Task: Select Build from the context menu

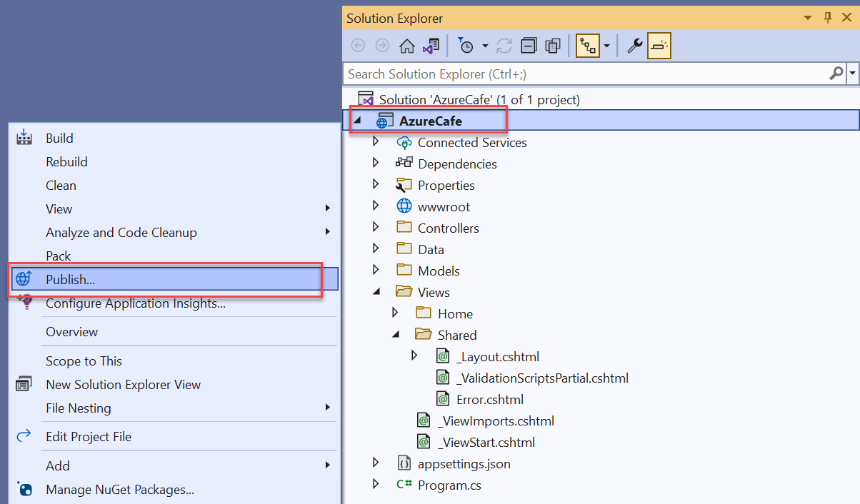Action: 58,138
